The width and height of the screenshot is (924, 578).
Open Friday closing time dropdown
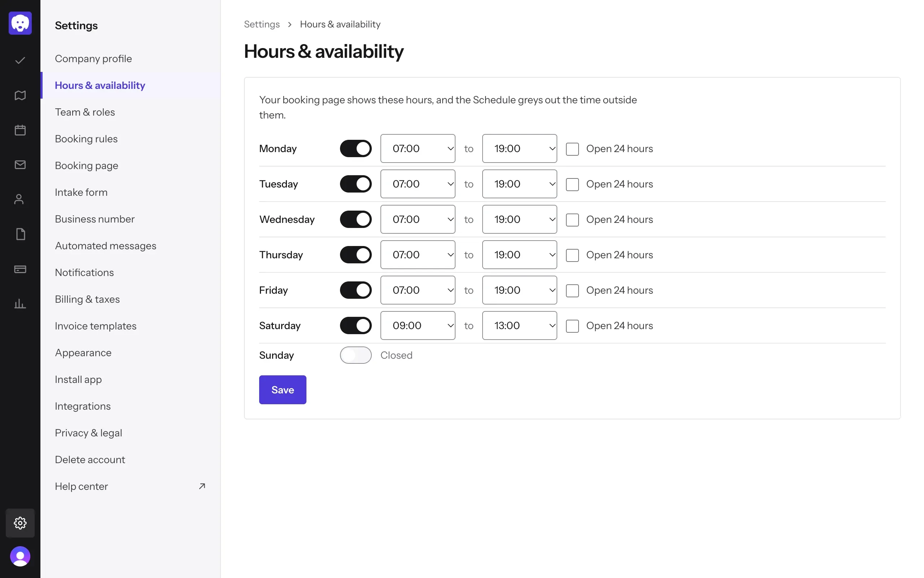coord(519,290)
